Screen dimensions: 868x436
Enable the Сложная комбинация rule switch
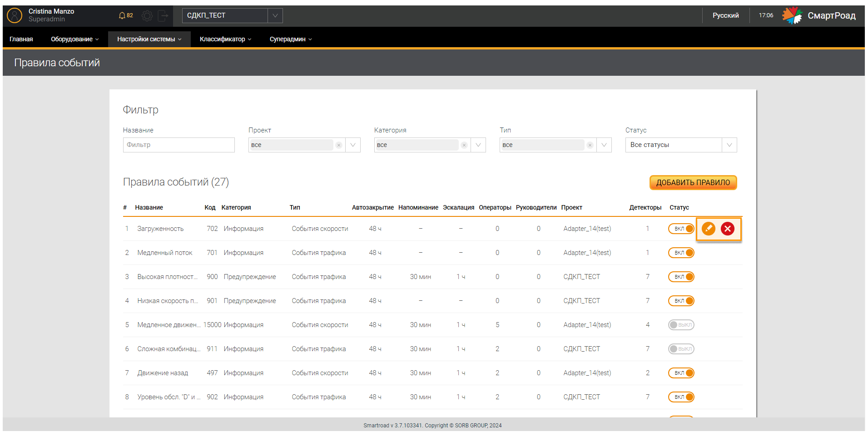(681, 349)
